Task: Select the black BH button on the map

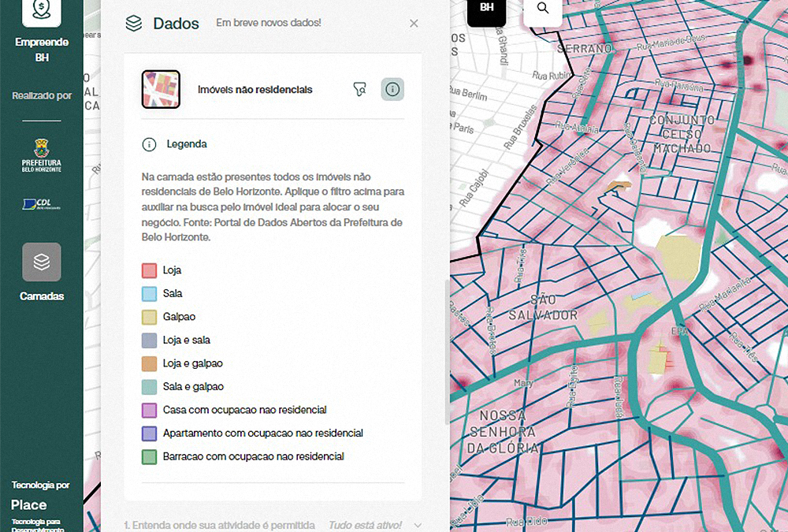Action: coord(487,9)
